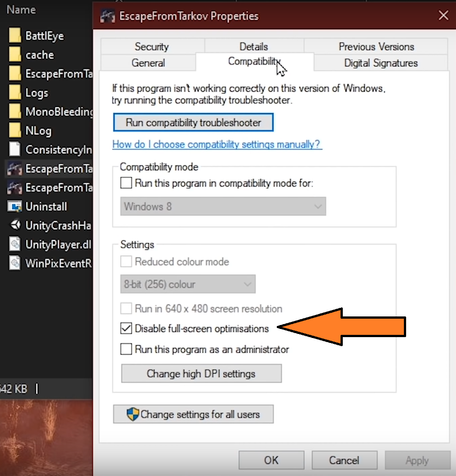Open the BattlEye folder icon

point(15,36)
